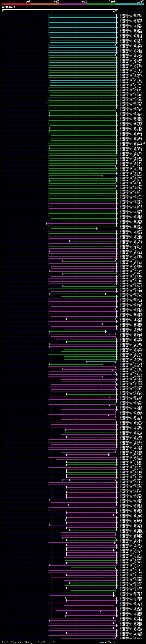Click hit label UniRef100_A9NXM8

(x=131, y=610)
